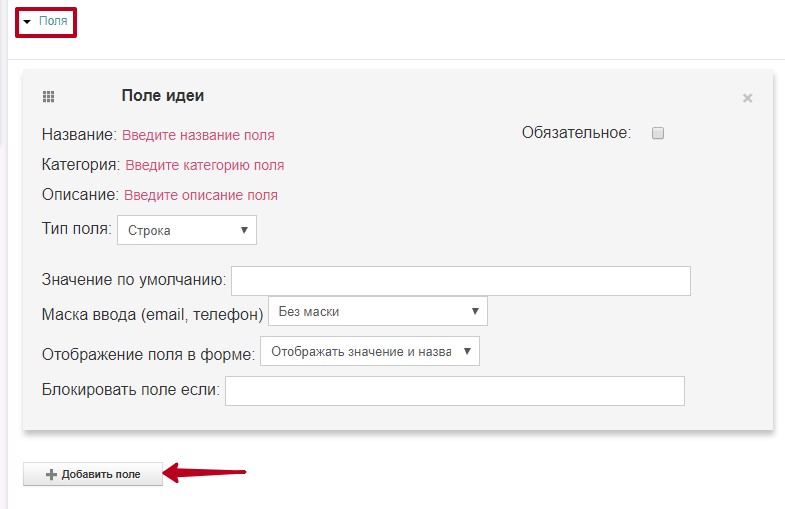Select the Поле идеи card heading
The height and width of the screenshot is (509, 785).
[x=163, y=96]
